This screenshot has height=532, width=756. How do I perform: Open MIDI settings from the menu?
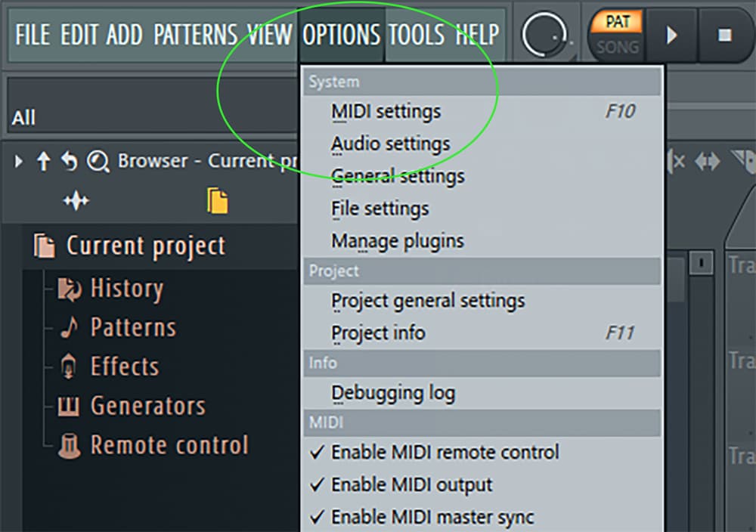(386, 110)
